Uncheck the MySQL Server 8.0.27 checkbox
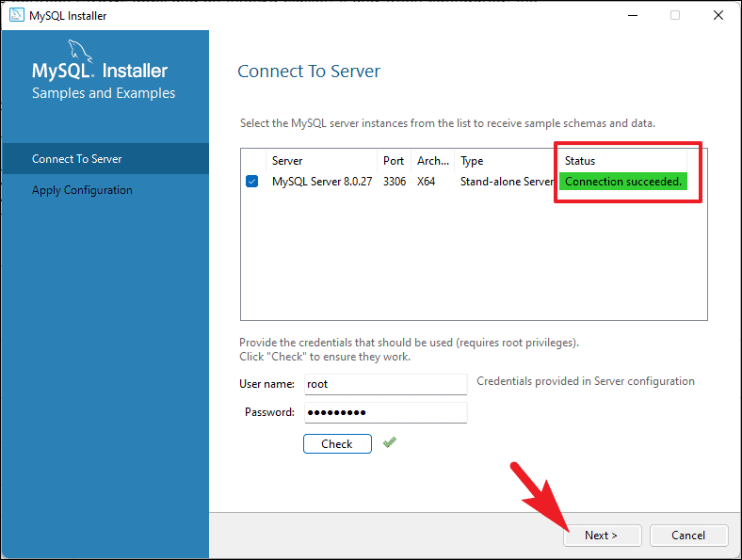This screenshot has height=560, width=742. point(251,182)
